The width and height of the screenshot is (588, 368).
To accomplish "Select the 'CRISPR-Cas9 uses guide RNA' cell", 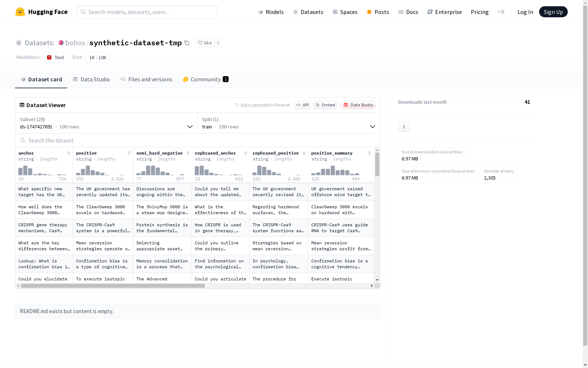I will coord(341,228).
